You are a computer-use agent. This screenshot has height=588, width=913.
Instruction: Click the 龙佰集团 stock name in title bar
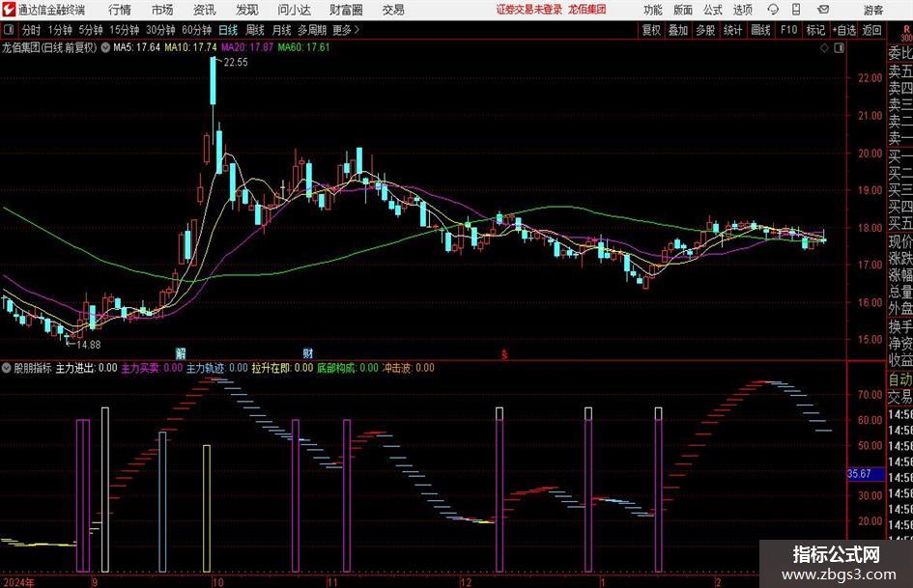(x=587, y=10)
